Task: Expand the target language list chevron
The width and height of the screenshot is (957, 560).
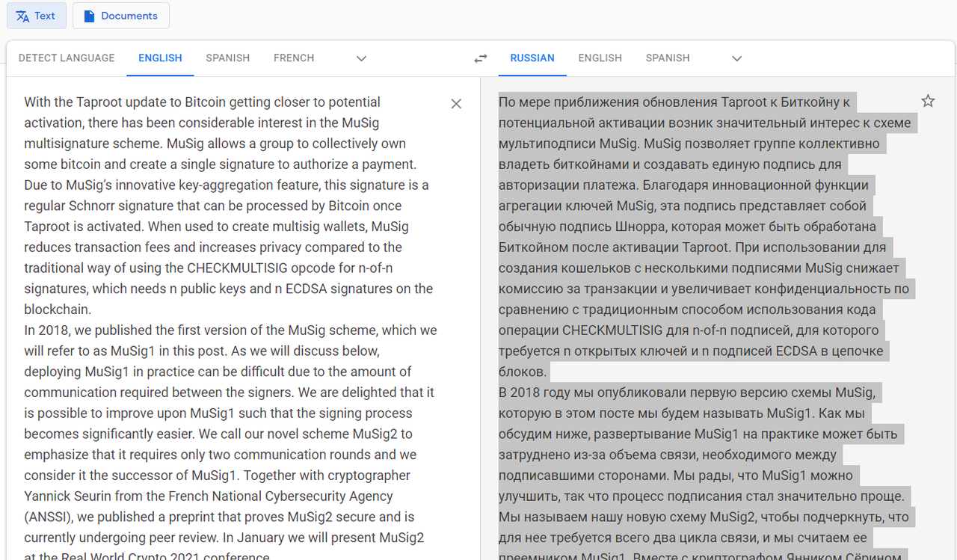Action: click(x=737, y=58)
